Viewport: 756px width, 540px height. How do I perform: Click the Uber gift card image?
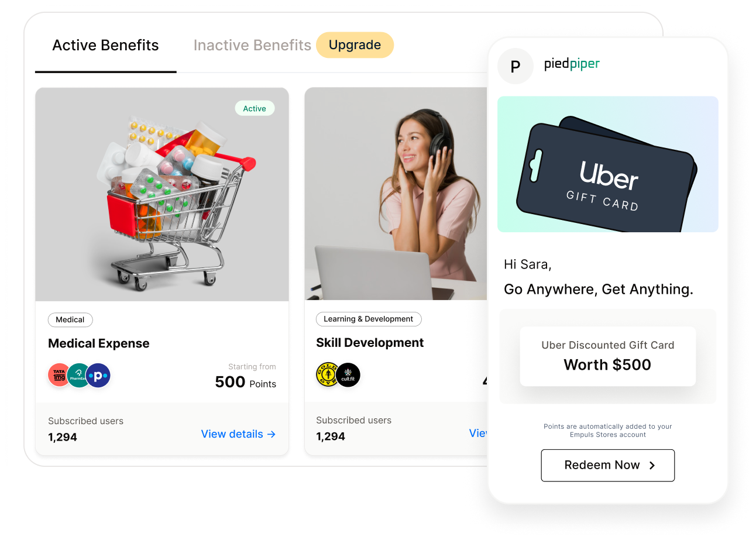pos(608,164)
